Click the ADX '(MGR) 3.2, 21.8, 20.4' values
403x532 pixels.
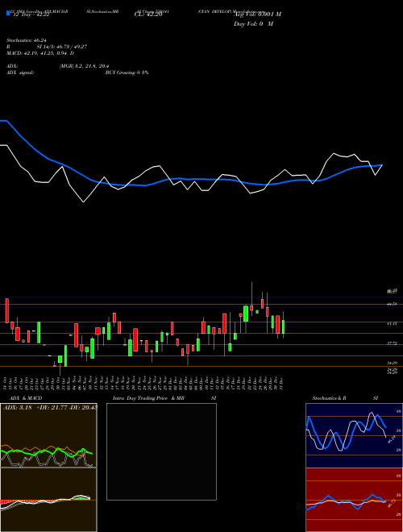(84, 66)
